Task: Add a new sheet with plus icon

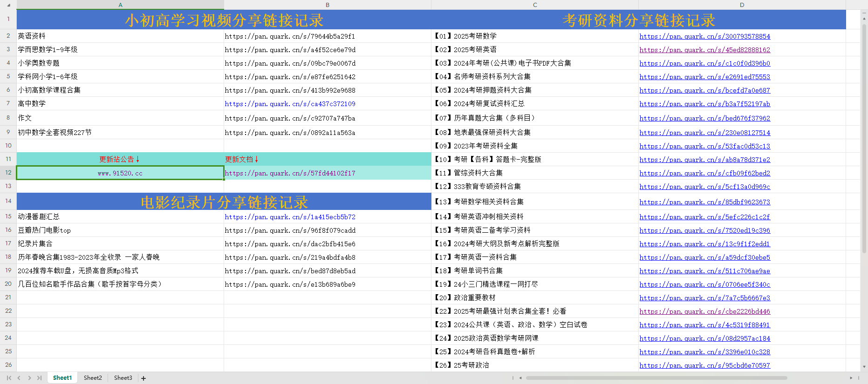Action: [x=144, y=378]
